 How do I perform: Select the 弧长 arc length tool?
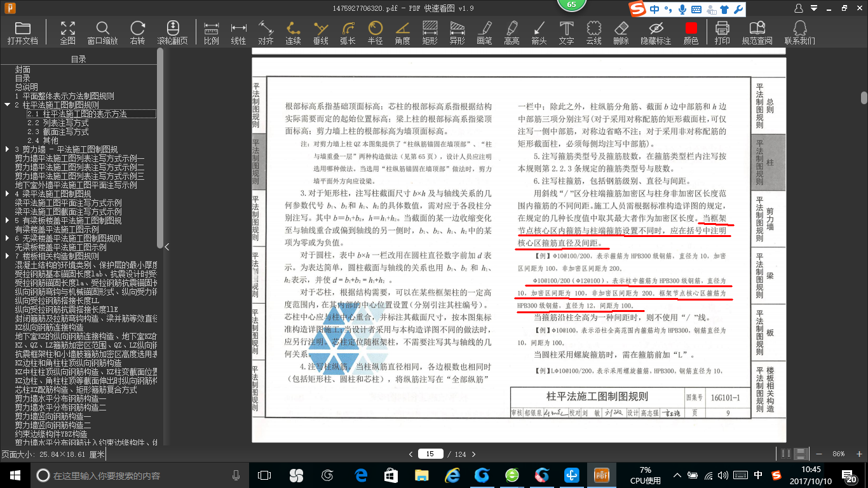pyautogui.click(x=348, y=33)
